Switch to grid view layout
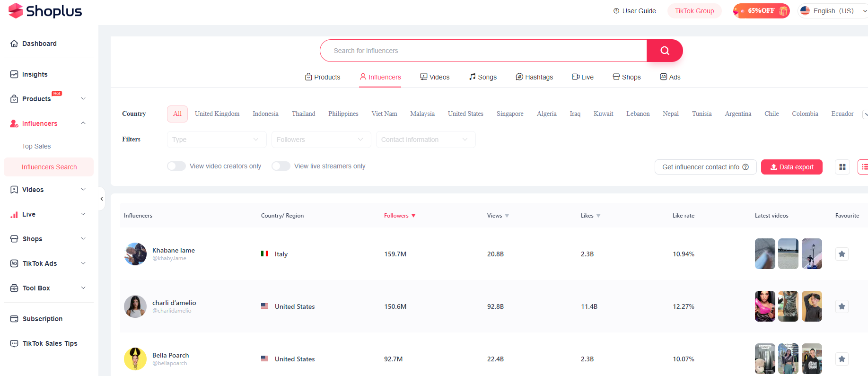 [842, 167]
